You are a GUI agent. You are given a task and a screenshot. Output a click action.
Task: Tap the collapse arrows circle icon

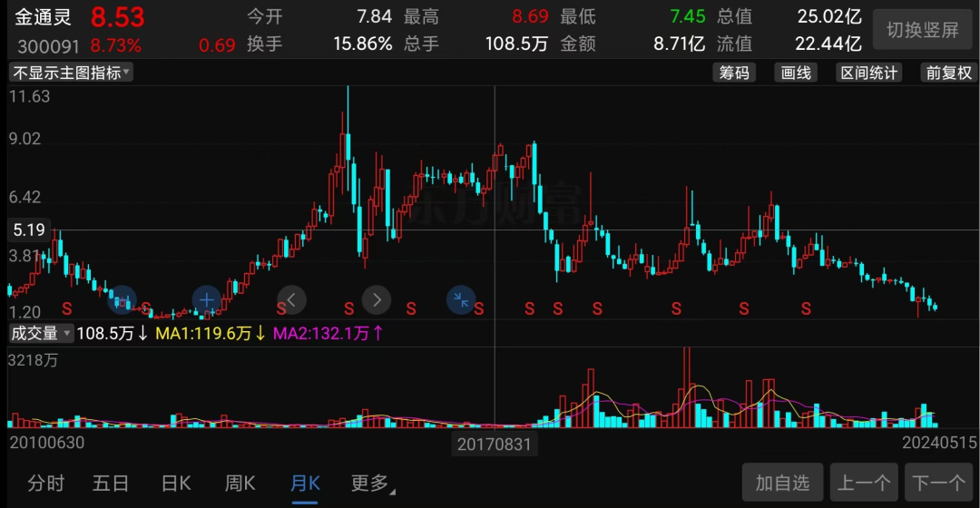tap(461, 300)
